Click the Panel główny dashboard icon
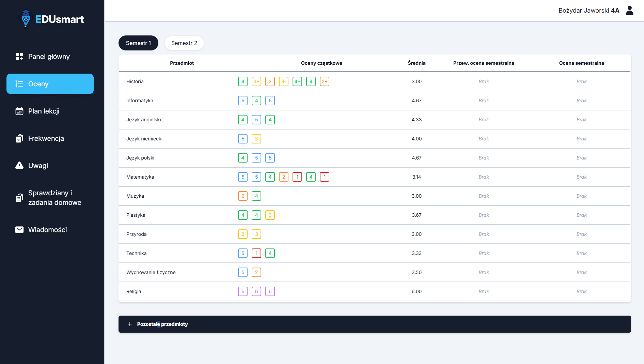 pos(19,57)
